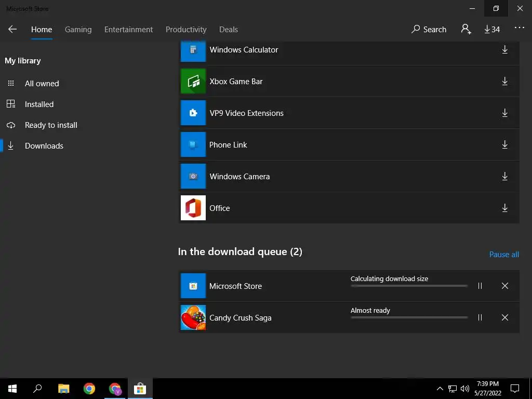
Task: Click the Phone Link name
Action: point(228,145)
